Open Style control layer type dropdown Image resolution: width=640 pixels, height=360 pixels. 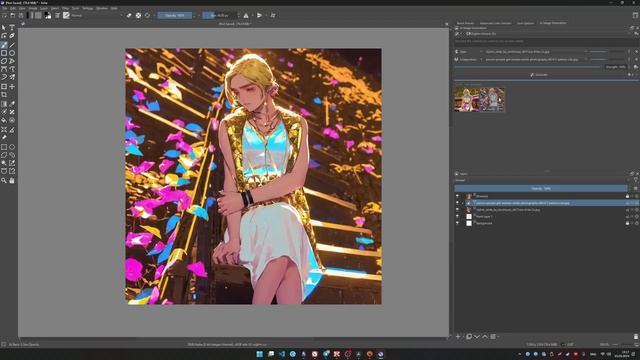469,52
